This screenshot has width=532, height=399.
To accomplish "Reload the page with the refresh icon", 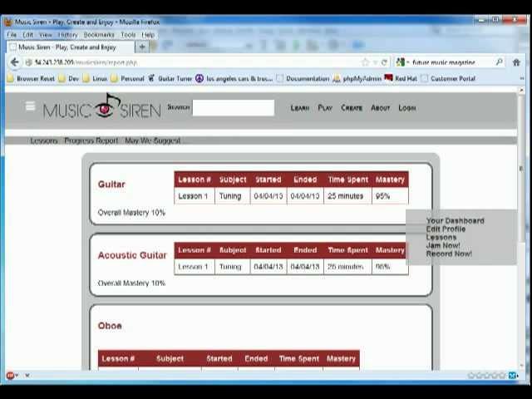I will click(384, 62).
